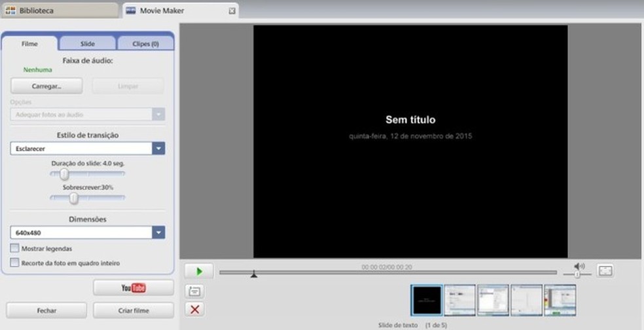Select the Movie Maker tab

tap(181, 10)
